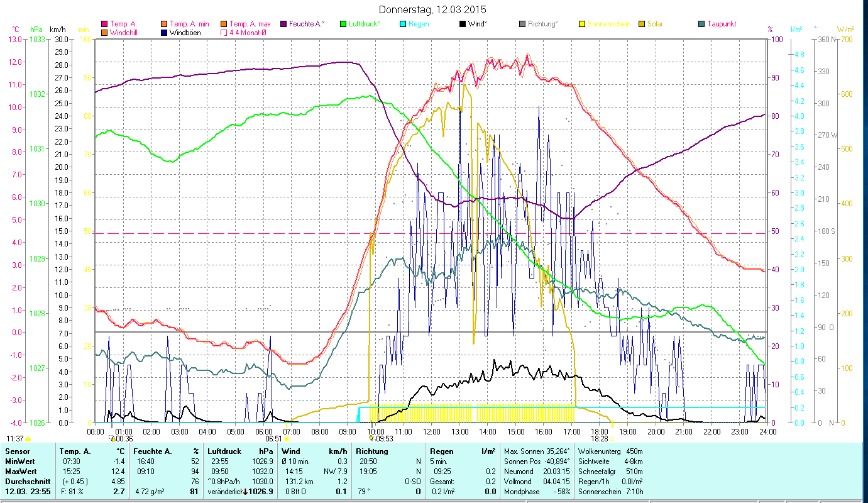This screenshot has width=868, height=503.
Task: Click the marker labeled 00:36 below axis
Action: [113, 438]
